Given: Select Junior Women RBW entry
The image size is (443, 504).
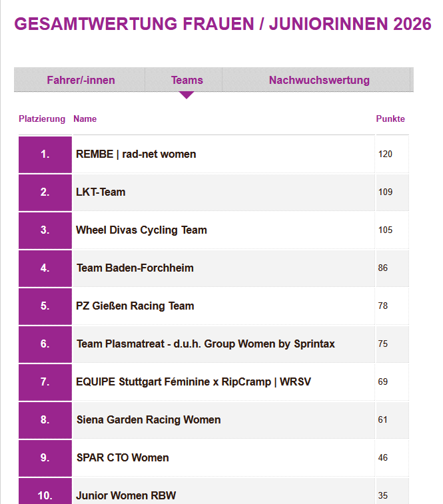Looking at the screenshot, I should click(x=126, y=495).
